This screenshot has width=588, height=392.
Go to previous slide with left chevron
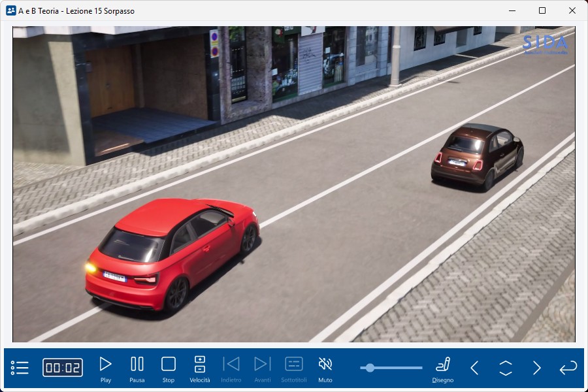475,368
